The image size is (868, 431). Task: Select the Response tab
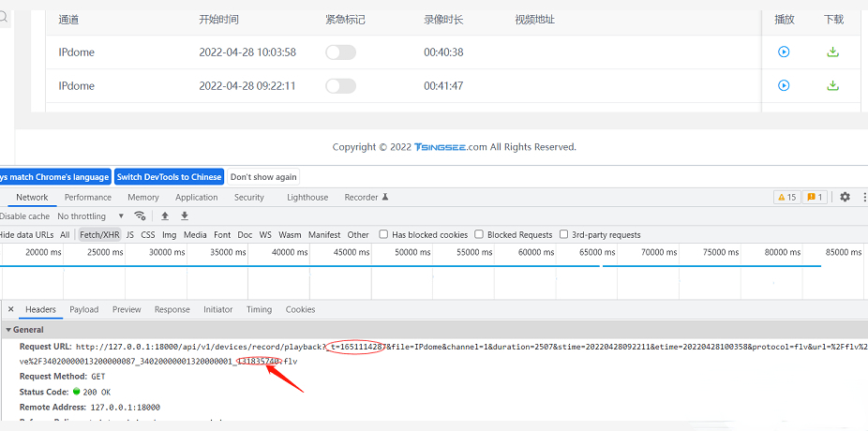pyautogui.click(x=172, y=310)
